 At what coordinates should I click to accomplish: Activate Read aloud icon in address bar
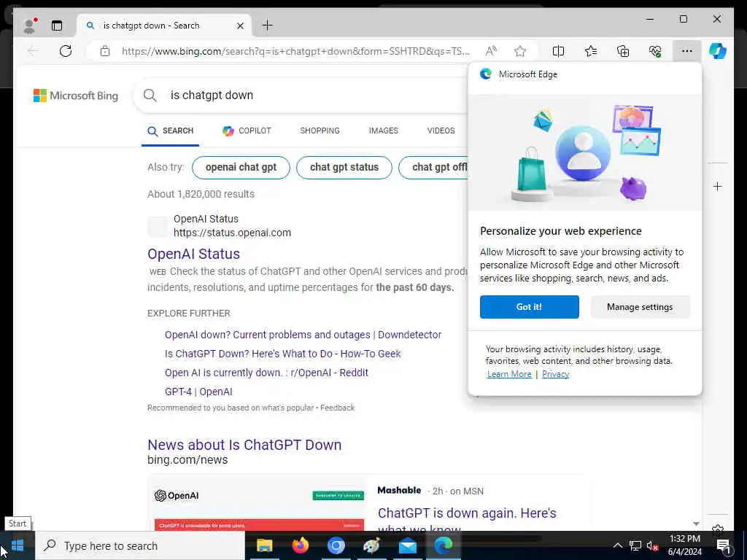[x=491, y=51]
